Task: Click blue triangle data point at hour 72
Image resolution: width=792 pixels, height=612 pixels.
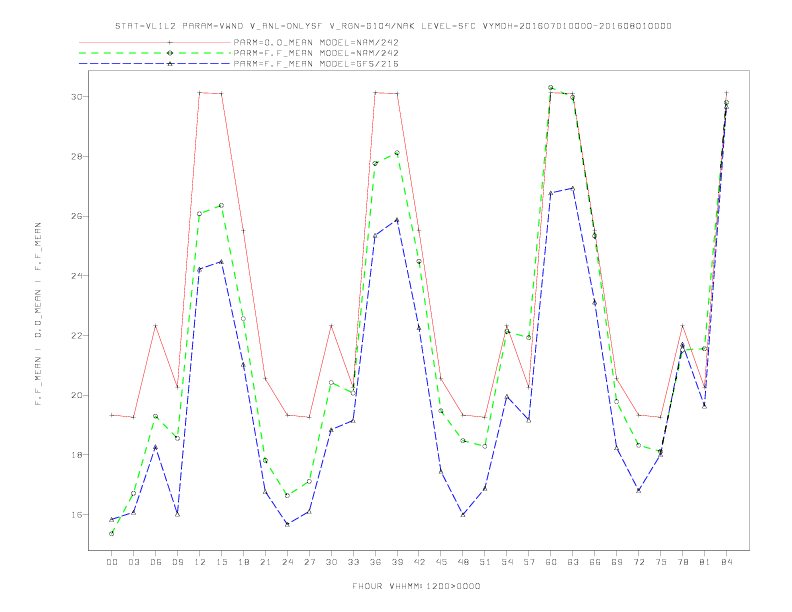Action: [x=639, y=490]
